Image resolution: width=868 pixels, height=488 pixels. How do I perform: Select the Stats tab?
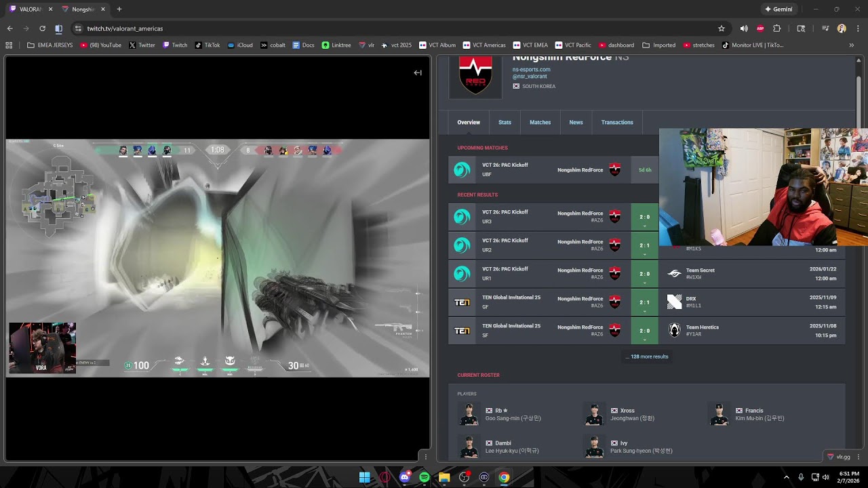click(505, 123)
